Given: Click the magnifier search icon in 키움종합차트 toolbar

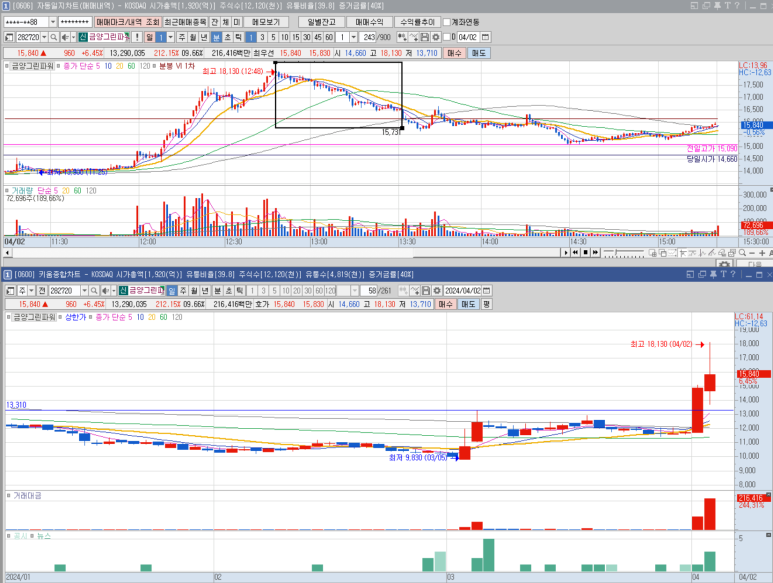Looking at the screenshot, I should [x=94, y=291].
